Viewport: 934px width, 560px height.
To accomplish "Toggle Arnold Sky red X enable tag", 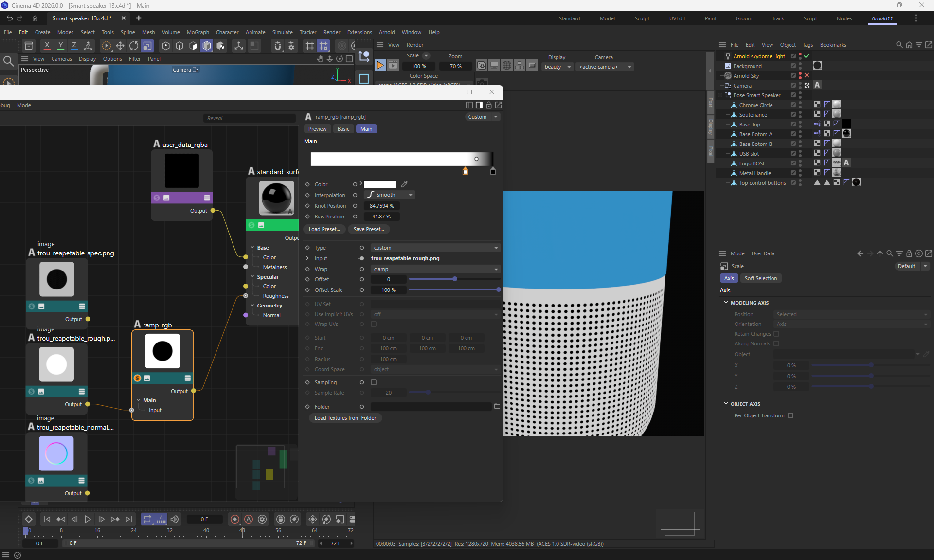I will pyautogui.click(x=807, y=75).
